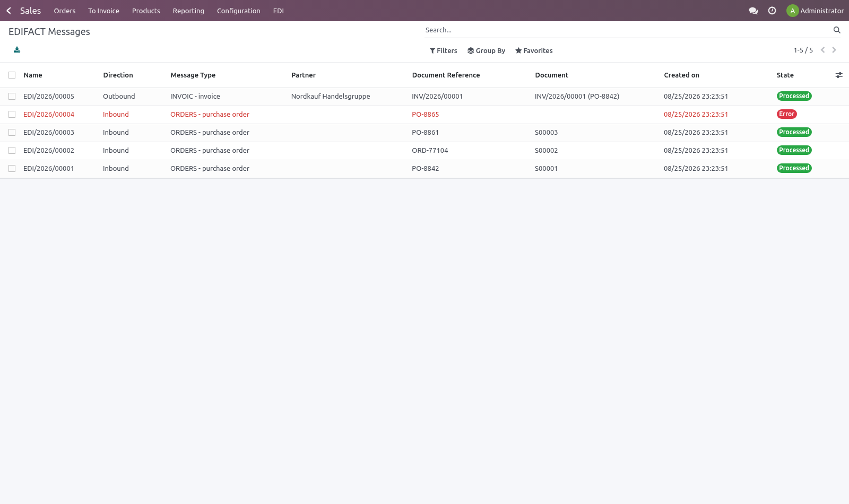
Task: Open the conversations chat icon
Action: [753, 11]
